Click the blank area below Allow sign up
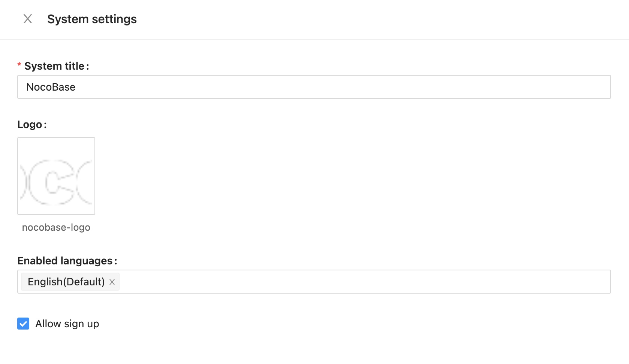 (x=300, y=348)
